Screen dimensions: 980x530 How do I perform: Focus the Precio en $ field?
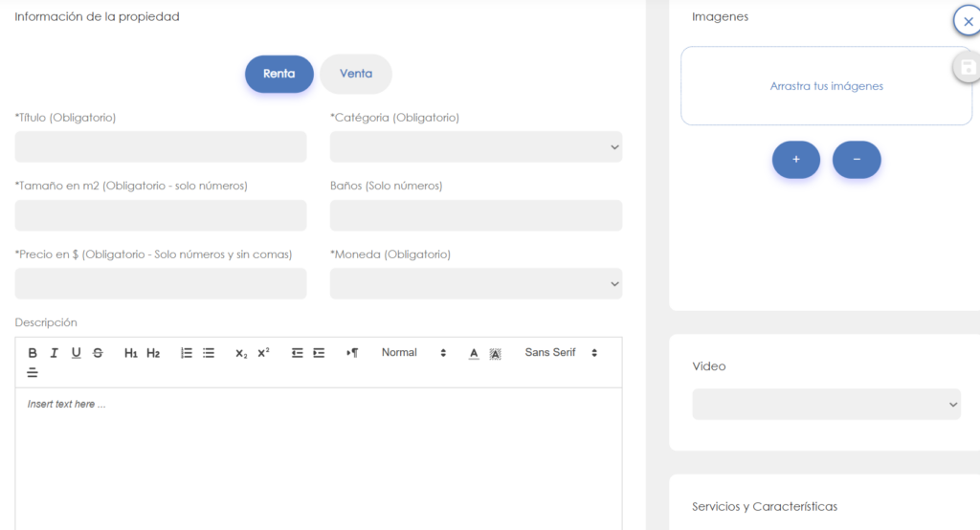[161, 284]
